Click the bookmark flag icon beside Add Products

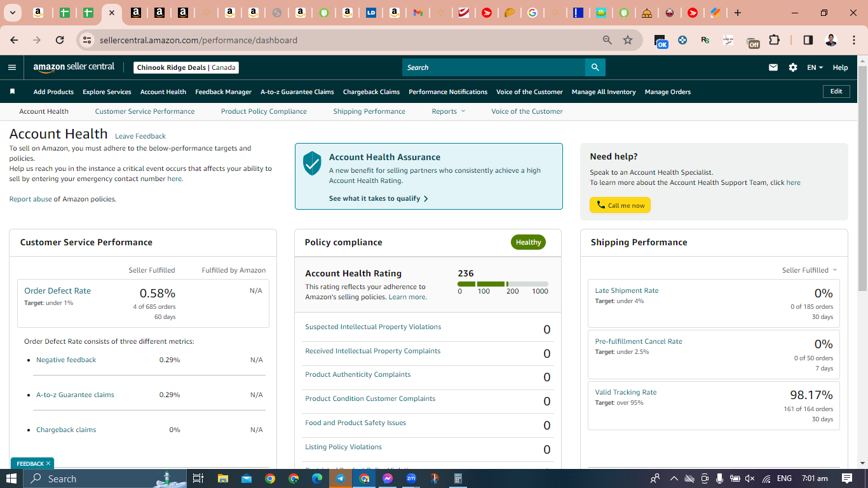click(12, 91)
